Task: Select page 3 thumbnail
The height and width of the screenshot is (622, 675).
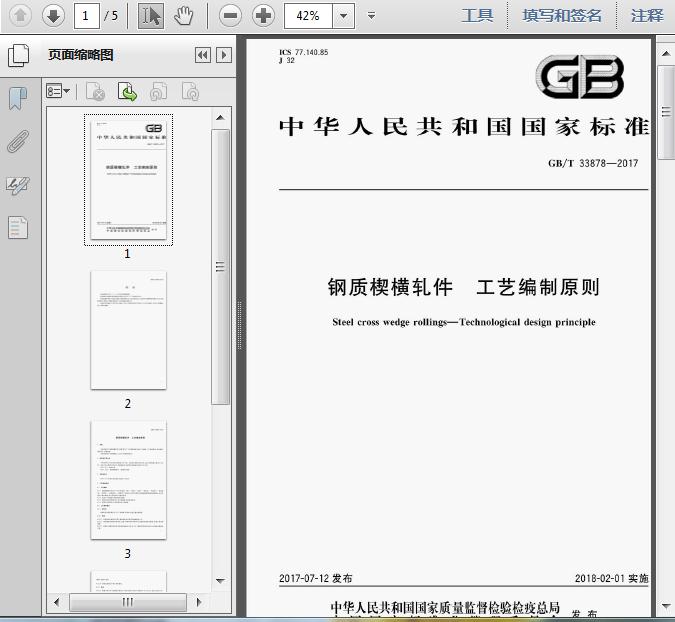Action: click(x=128, y=480)
